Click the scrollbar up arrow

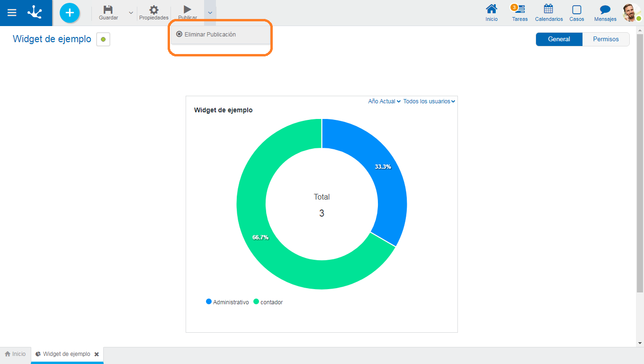(x=640, y=29)
